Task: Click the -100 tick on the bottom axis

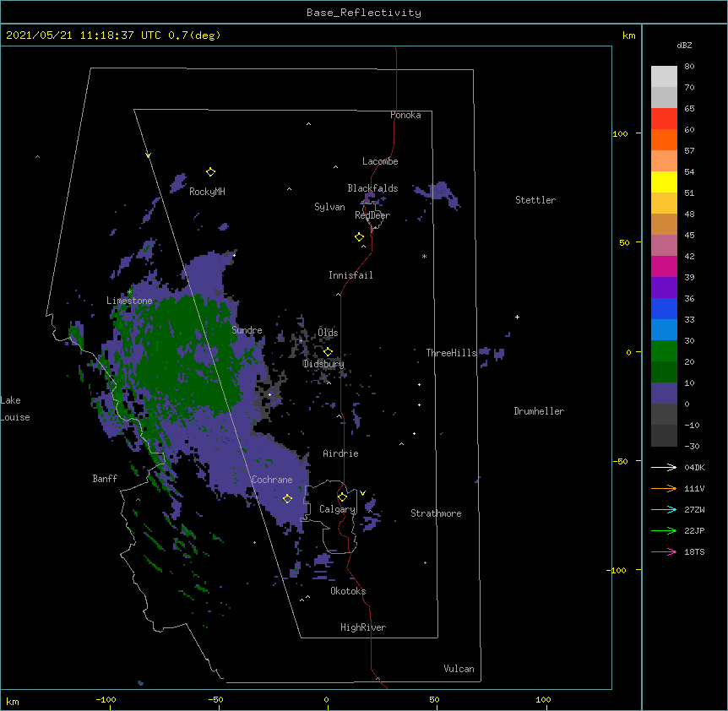Action: pos(106,699)
